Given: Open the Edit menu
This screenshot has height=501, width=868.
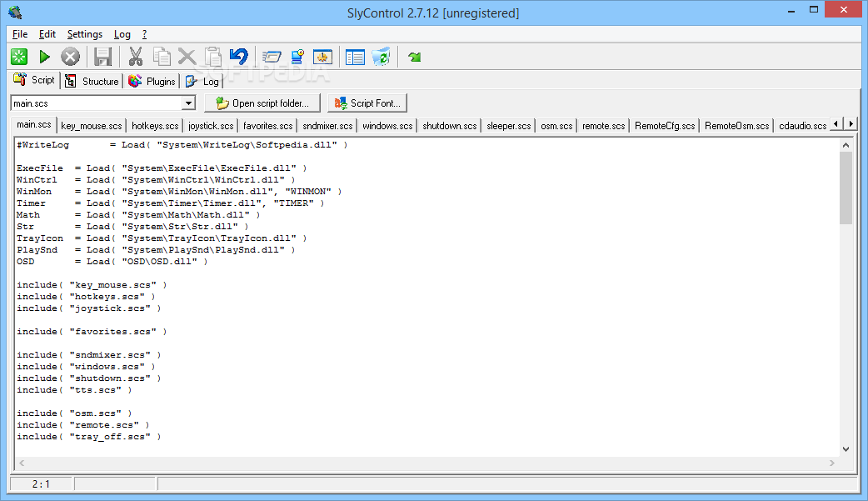Looking at the screenshot, I should [x=47, y=34].
